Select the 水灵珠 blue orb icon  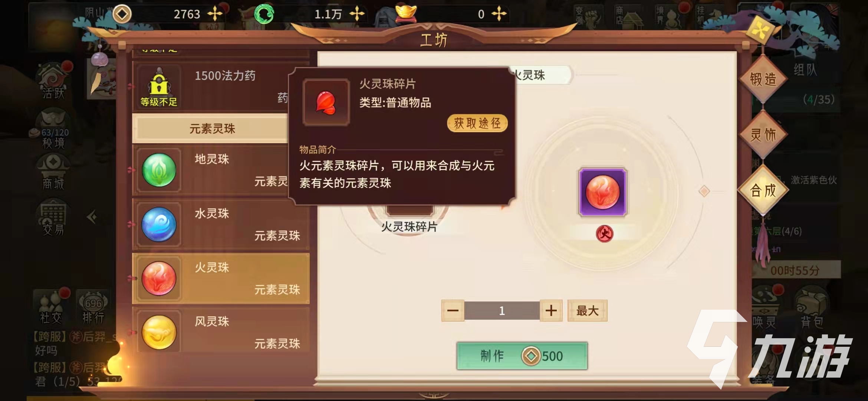159,224
